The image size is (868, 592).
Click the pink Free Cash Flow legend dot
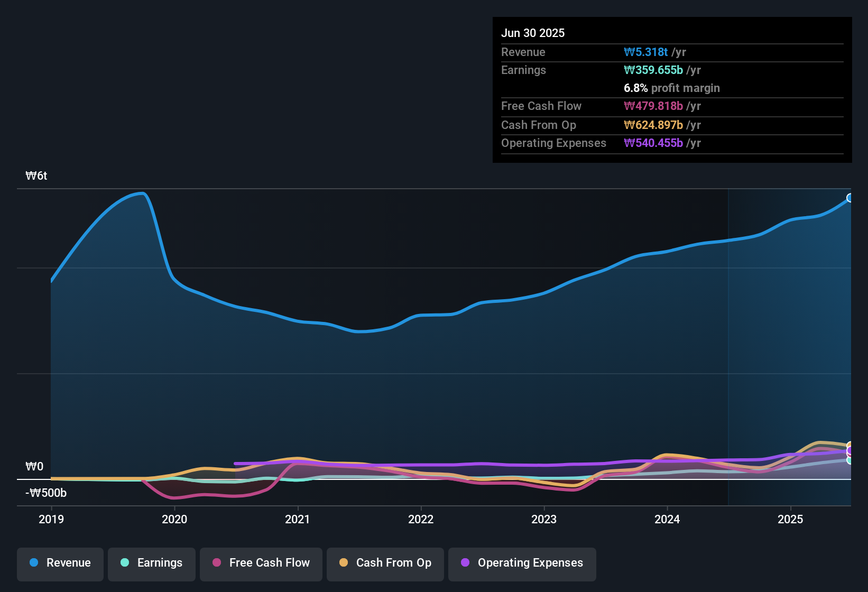pyautogui.click(x=216, y=563)
